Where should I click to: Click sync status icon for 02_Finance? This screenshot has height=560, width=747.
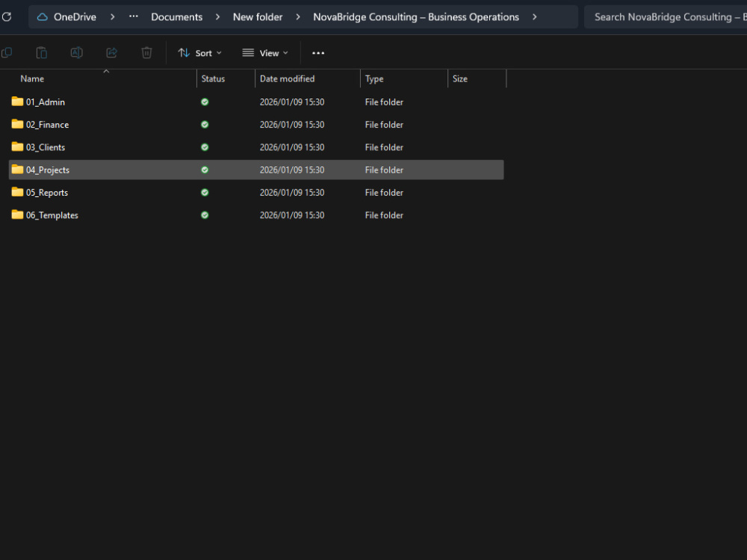[x=205, y=125]
